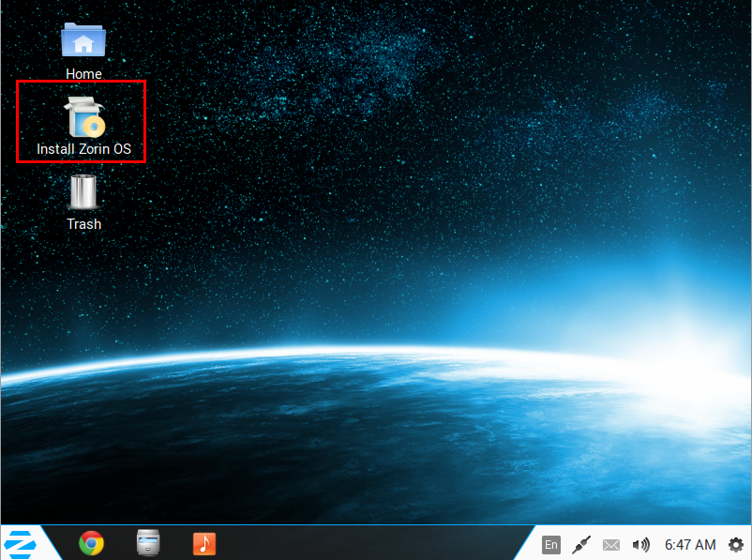Open the mail messaging tray icon
This screenshot has height=560, width=752.
[611, 545]
